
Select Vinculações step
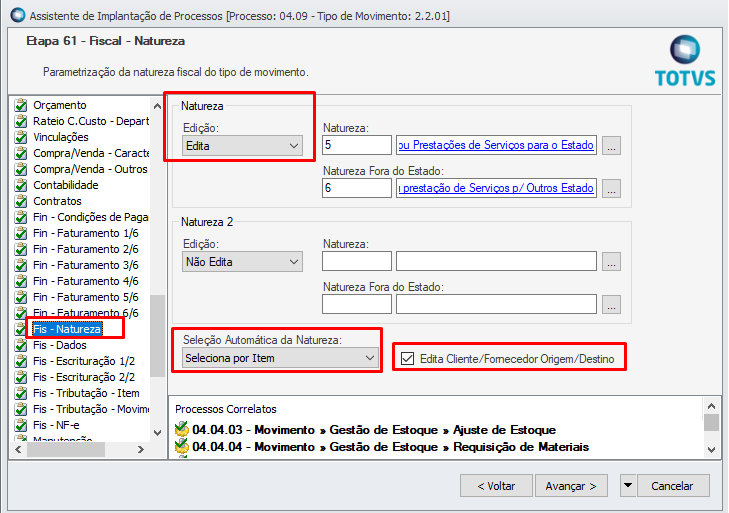pos(60,137)
